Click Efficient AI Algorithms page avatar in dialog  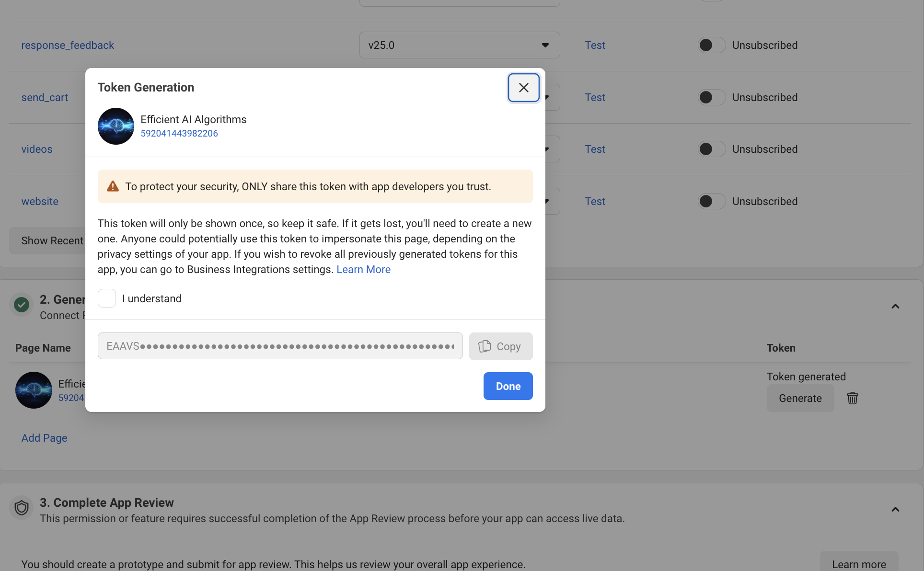coord(116,126)
